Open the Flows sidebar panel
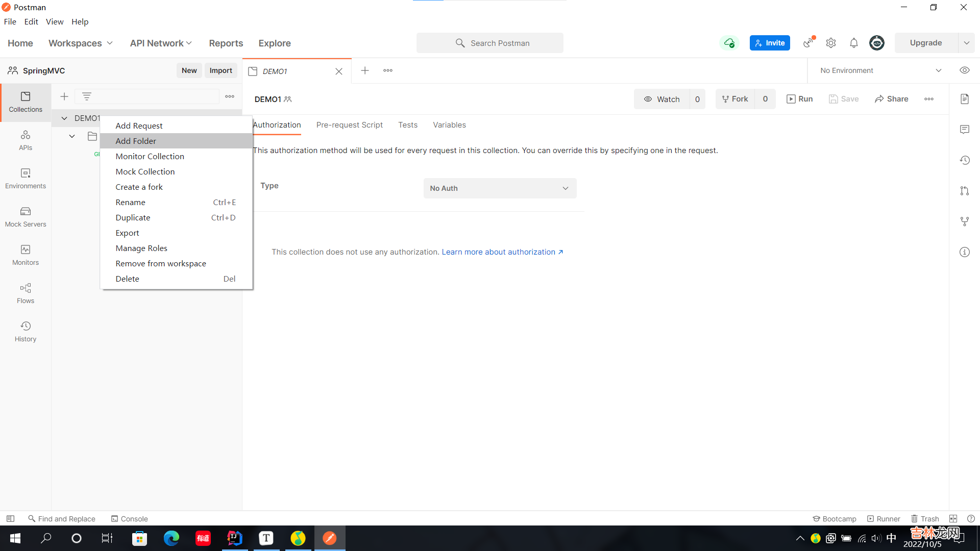This screenshot has width=980, height=551. (26, 293)
